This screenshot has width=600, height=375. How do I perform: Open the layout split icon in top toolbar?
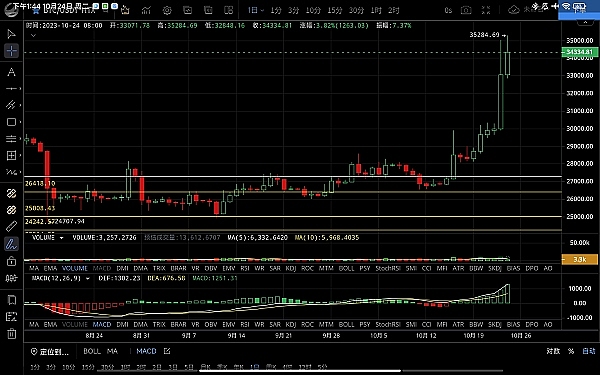[x=228, y=10]
